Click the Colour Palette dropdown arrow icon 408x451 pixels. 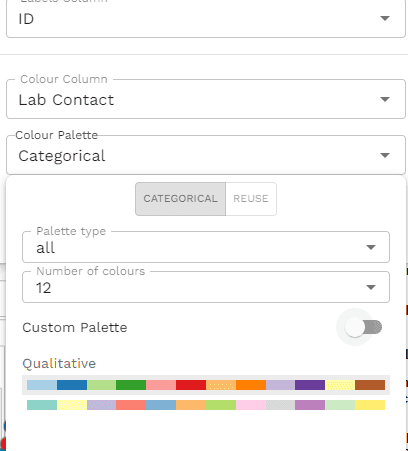point(385,155)
